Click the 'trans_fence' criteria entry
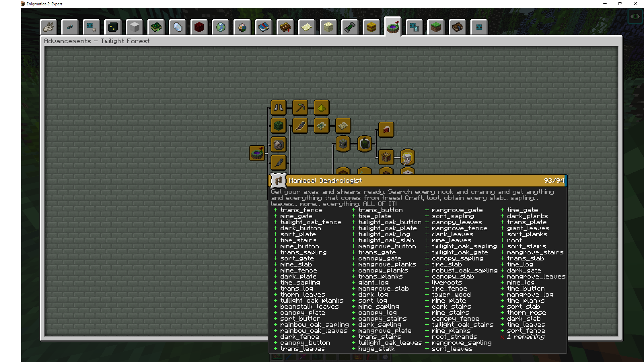 click(x=301, y=210)
